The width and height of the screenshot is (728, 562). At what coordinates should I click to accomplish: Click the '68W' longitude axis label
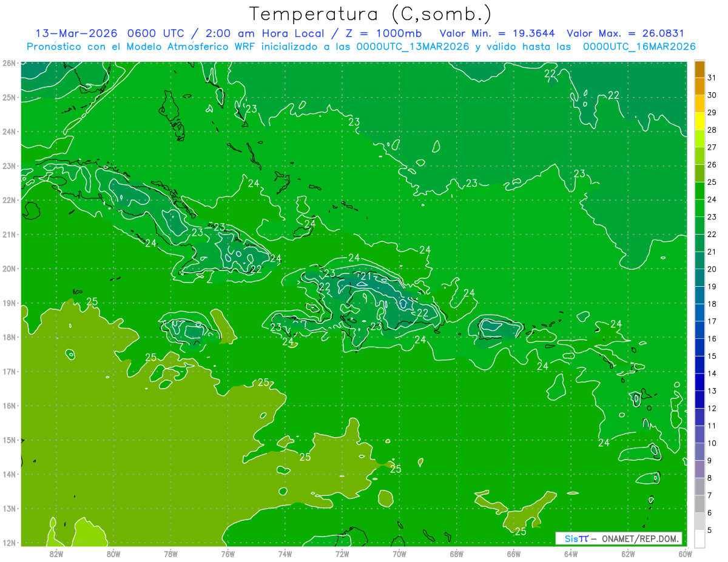tap(457, 554)
